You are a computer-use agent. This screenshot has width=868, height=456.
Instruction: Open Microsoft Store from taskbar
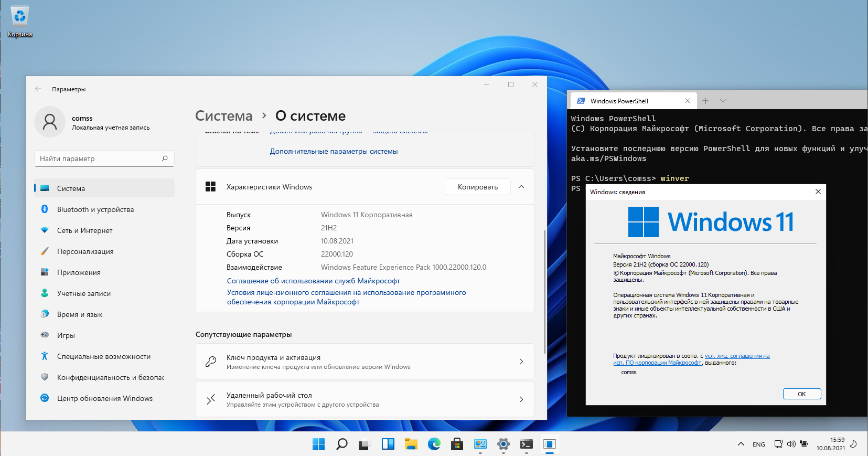click(x=457, y=444)
